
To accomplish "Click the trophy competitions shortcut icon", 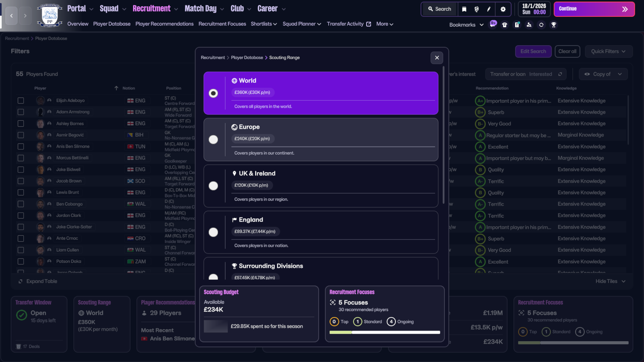I will point(553,25).
